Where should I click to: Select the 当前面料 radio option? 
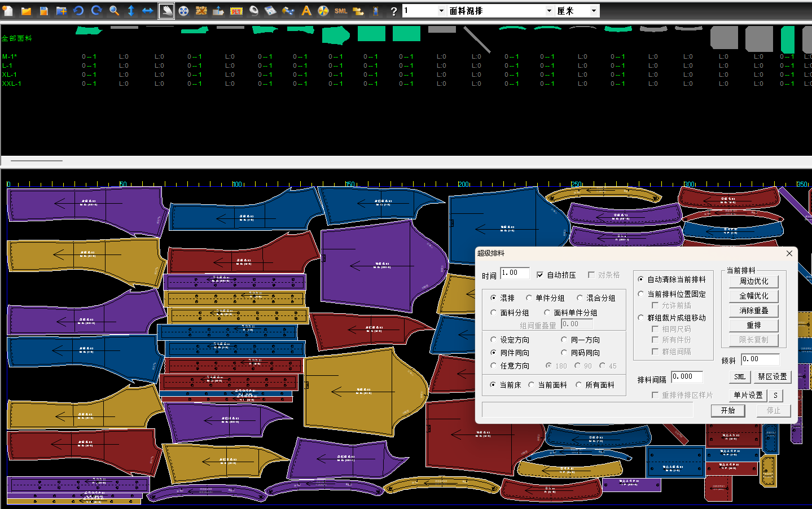(x=531, y=385)
